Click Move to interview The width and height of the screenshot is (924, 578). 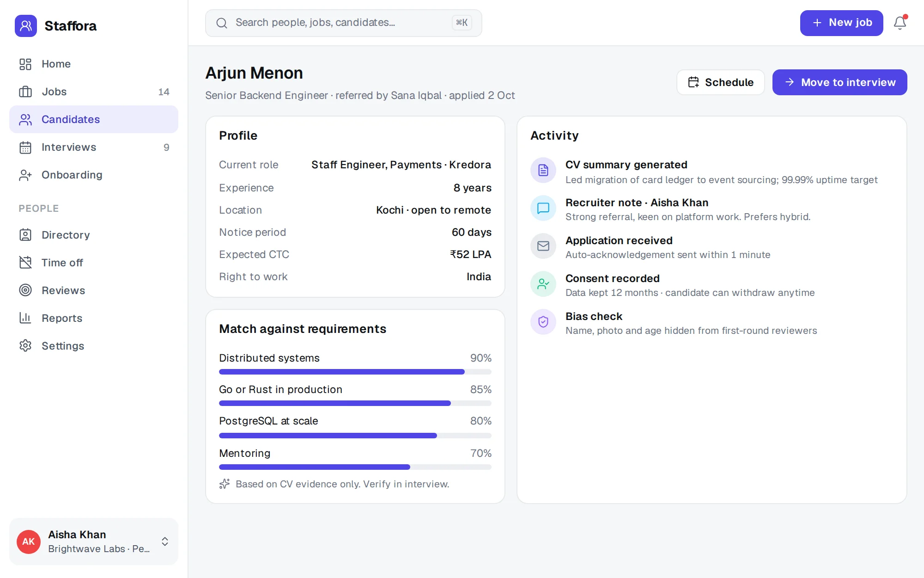coord(840,82)
